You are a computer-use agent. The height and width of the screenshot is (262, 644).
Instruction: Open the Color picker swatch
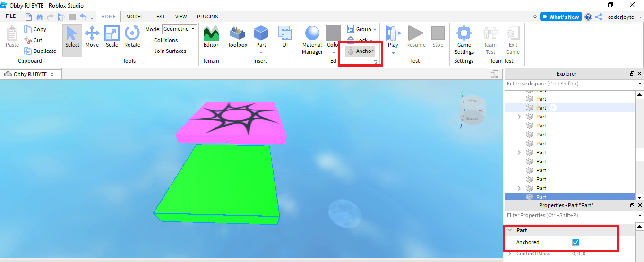point(334,34)
